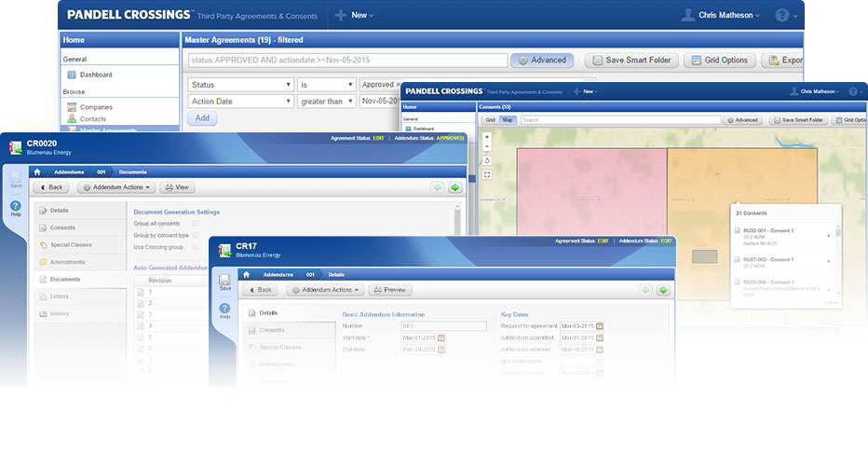
Task: Click Back button in CR0020 window
Action: [51, 187]
